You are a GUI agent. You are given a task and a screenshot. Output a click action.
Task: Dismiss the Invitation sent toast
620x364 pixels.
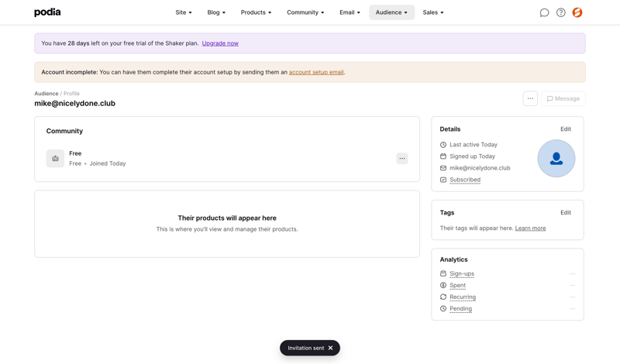click(331, 348)
